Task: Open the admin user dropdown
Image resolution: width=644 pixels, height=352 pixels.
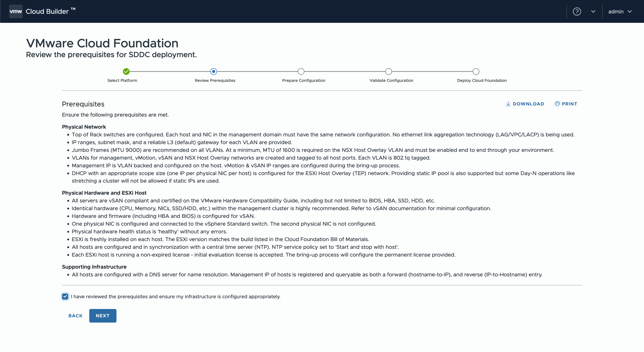Action: click(x=616, y=12)
